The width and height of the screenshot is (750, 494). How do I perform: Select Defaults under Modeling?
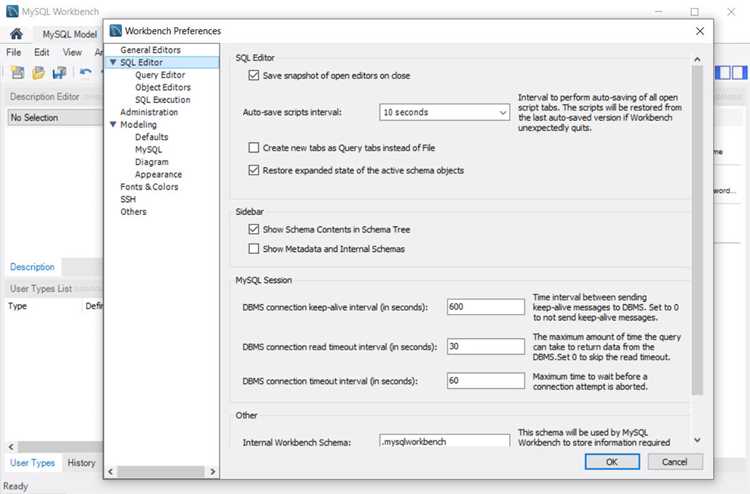click(x=151, y=137)
